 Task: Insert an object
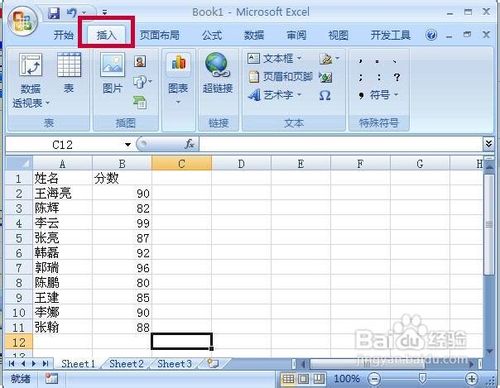click(325, 77)
